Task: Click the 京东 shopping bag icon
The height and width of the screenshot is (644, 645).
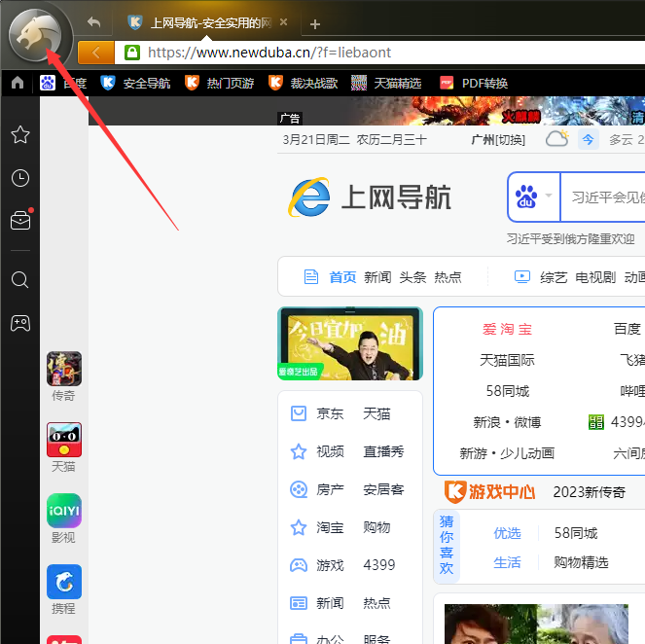Action: click(x=299, y=413)
